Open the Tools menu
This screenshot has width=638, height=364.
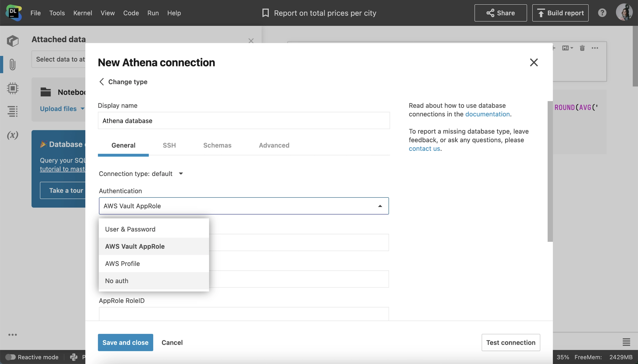[57, 13]
